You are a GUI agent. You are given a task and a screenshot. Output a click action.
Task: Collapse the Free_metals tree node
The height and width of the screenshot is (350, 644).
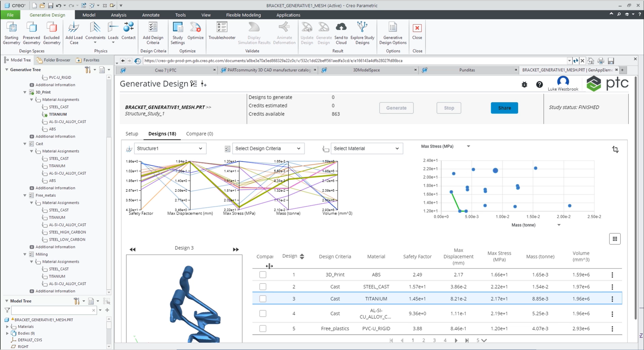(x=25, y=196)
